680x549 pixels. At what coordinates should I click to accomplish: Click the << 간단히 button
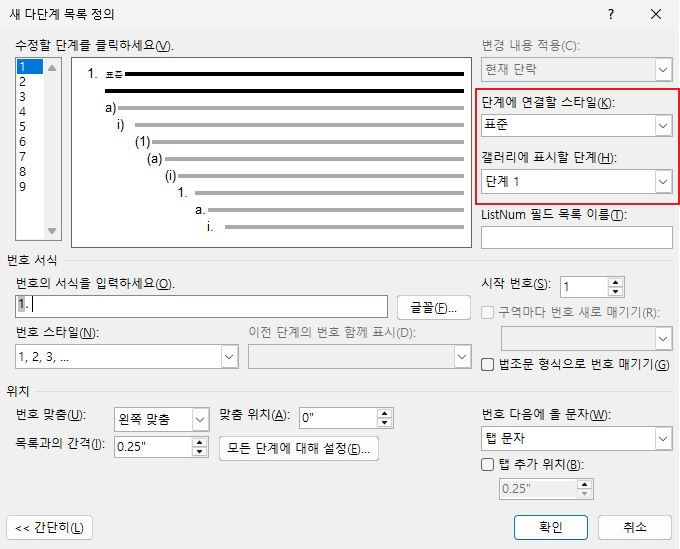49,528
